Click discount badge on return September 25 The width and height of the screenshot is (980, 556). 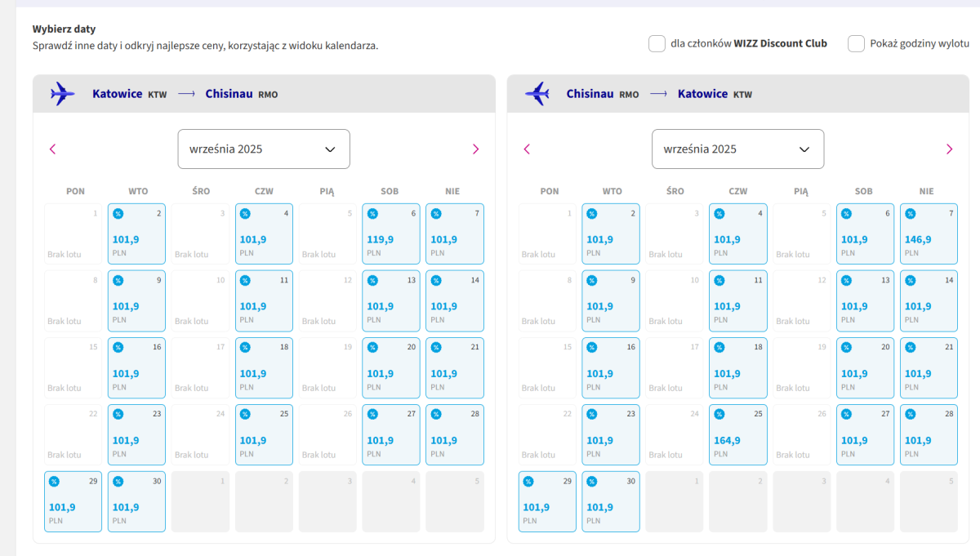[719, 415]
